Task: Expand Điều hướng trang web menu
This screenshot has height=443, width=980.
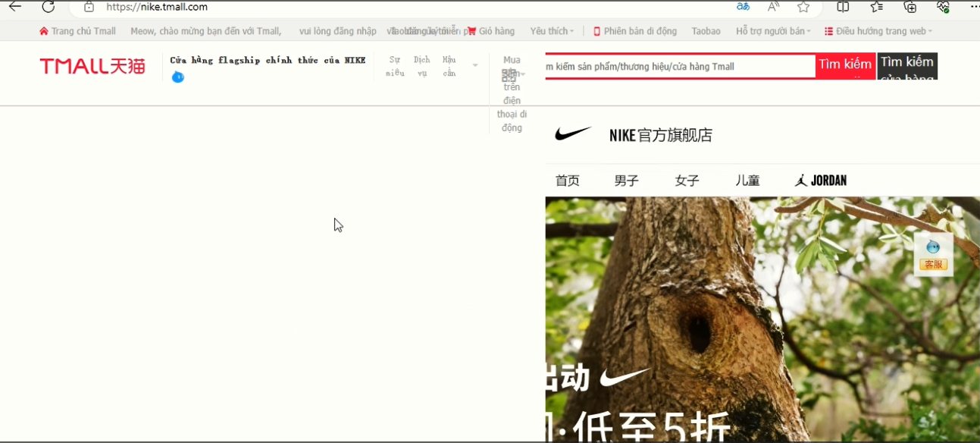Action: click(x=878, y=31)
